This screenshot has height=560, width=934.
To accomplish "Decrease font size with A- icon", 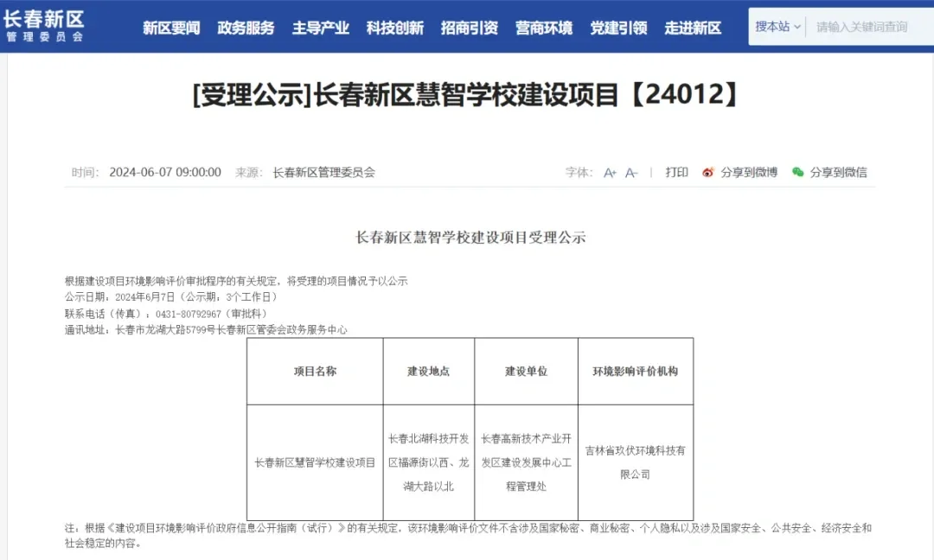I will point(631,173).
